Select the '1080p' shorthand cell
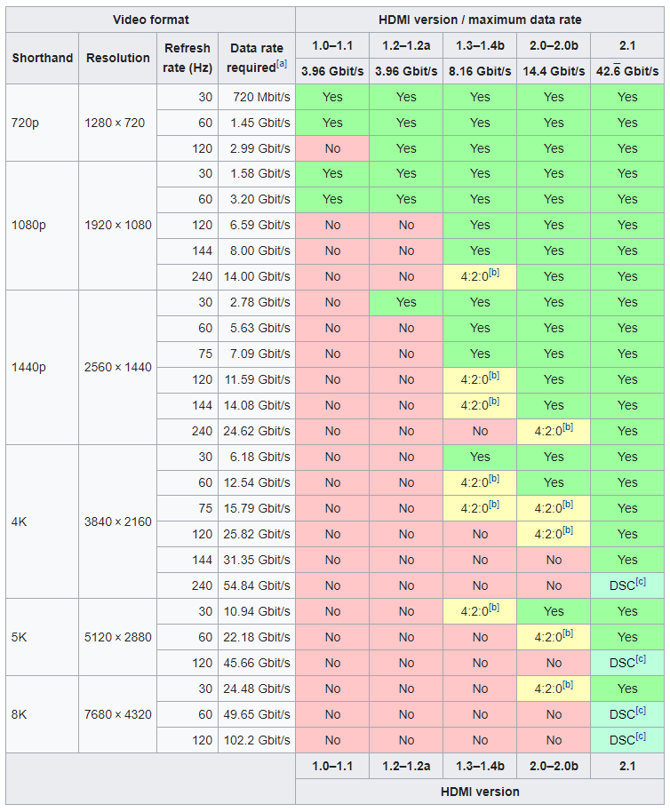 click(43, 226)
